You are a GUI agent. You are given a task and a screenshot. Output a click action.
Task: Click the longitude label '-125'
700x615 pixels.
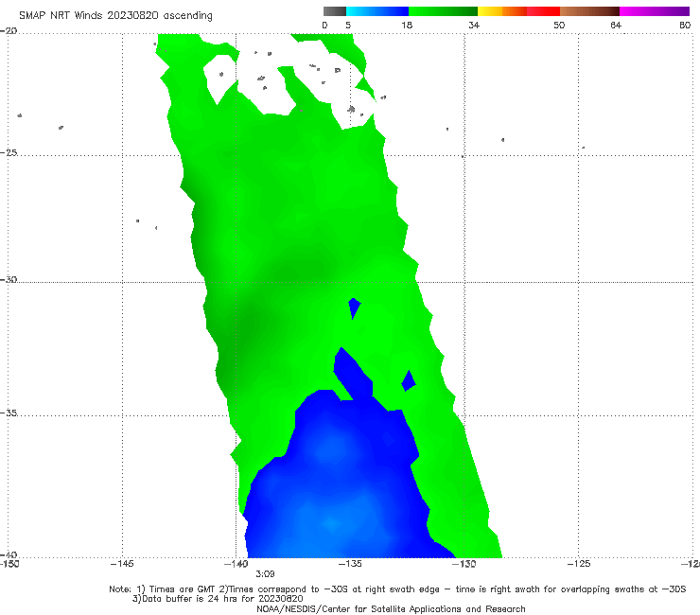[x=579, y=564]
